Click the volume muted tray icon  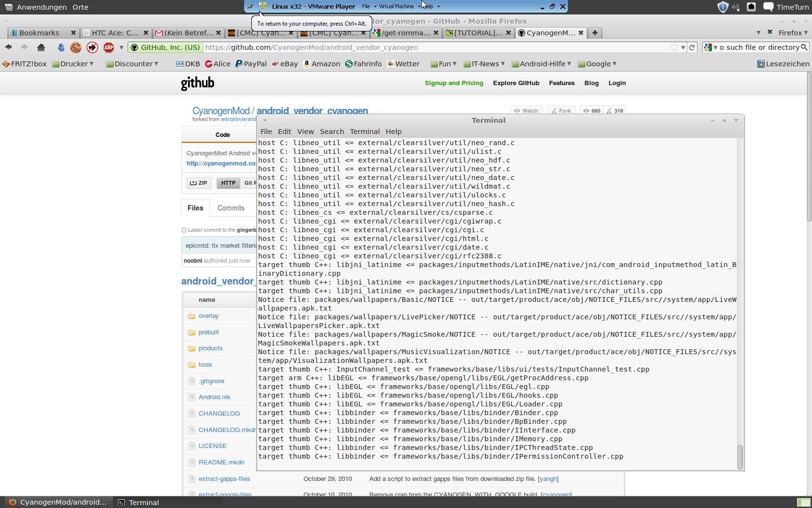736,7
